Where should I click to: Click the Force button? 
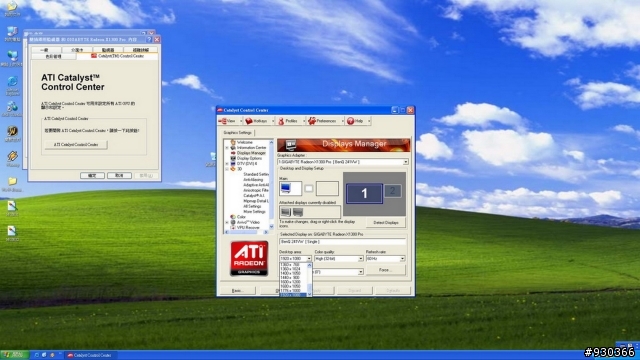pyautogui.click(x=385, y=270)
